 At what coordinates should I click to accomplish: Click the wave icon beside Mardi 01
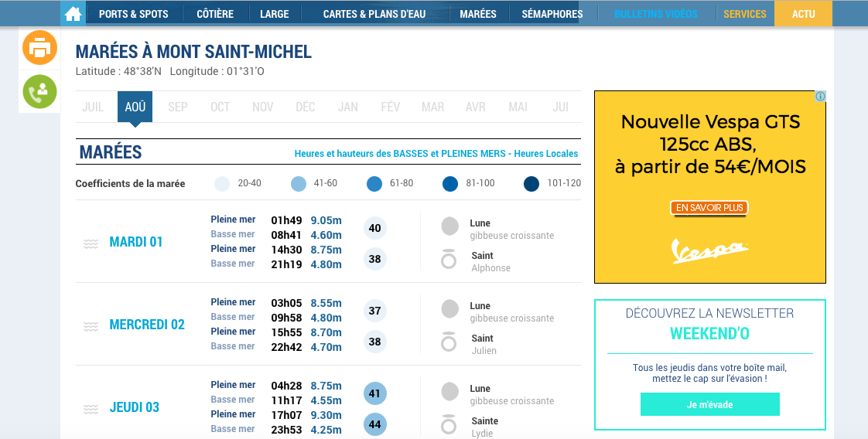91,243
